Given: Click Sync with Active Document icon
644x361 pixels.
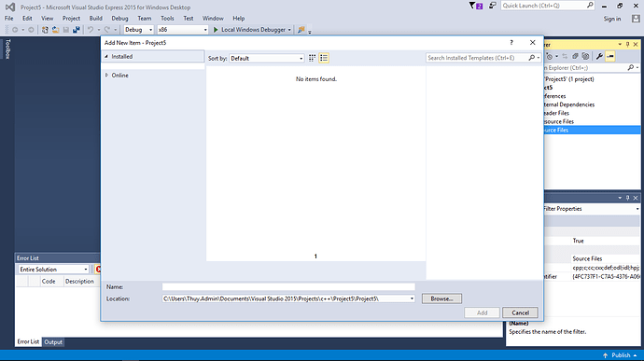Looking at the screenshot, I should click(565, 56).
